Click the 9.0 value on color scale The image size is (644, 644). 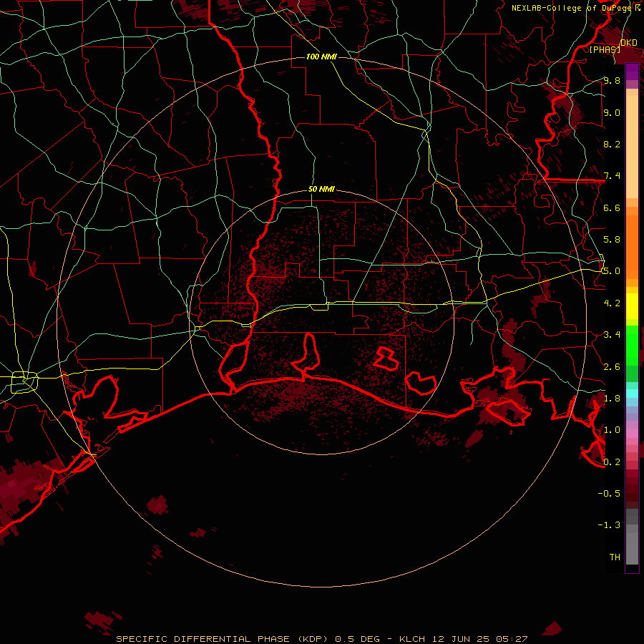(612, 112)
